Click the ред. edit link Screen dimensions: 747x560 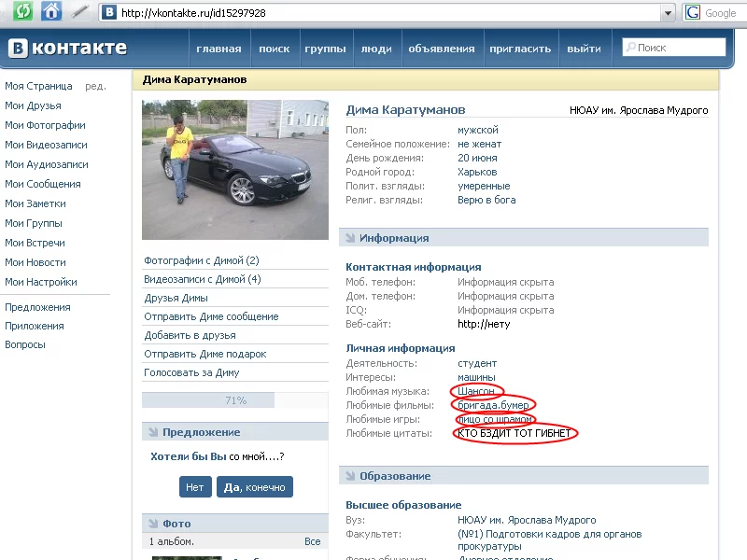[x=95, y=86]
